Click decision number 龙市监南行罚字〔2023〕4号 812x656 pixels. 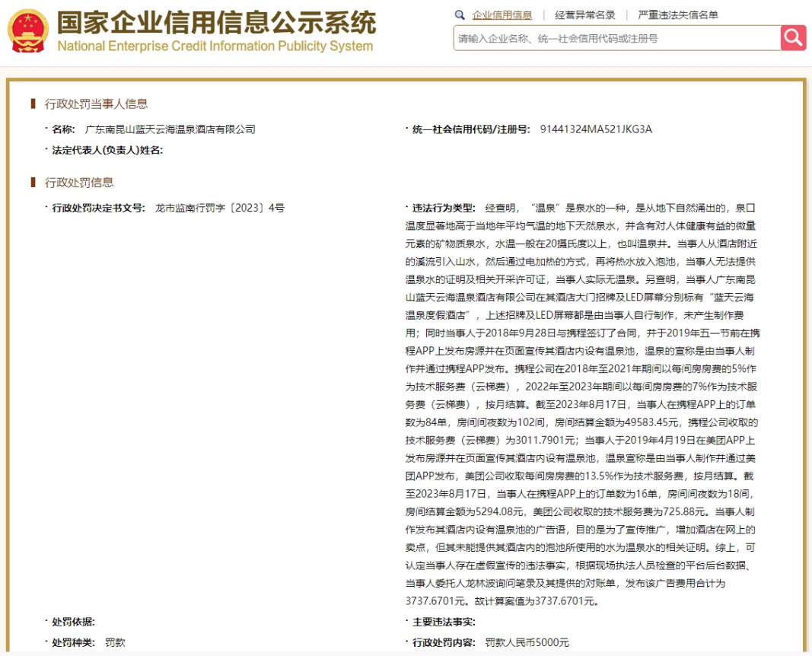click(219, 208)
